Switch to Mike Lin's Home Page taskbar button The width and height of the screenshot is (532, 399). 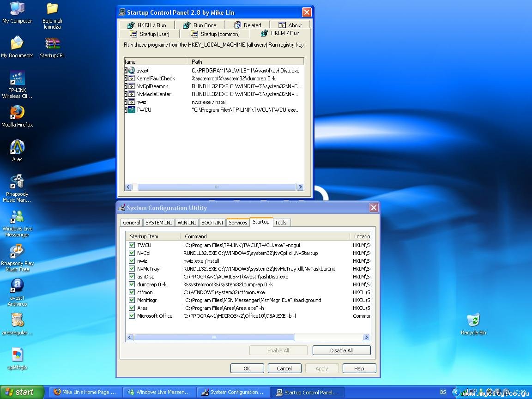[85, 392]
